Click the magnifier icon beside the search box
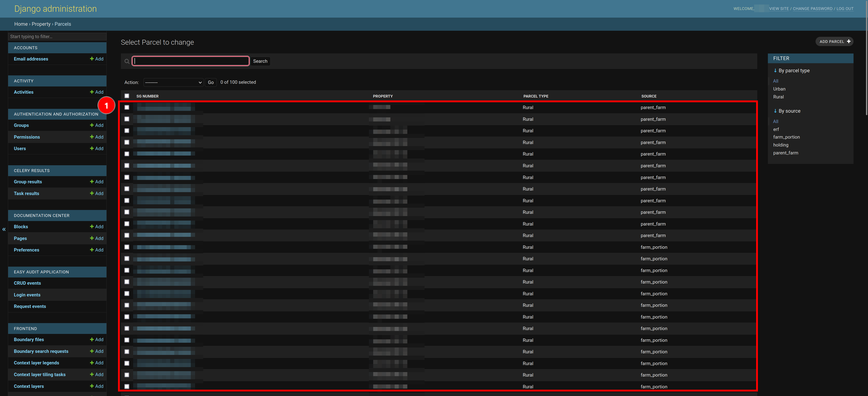The width and height of the screenshot is (868, 396). (x=127, y=61)
